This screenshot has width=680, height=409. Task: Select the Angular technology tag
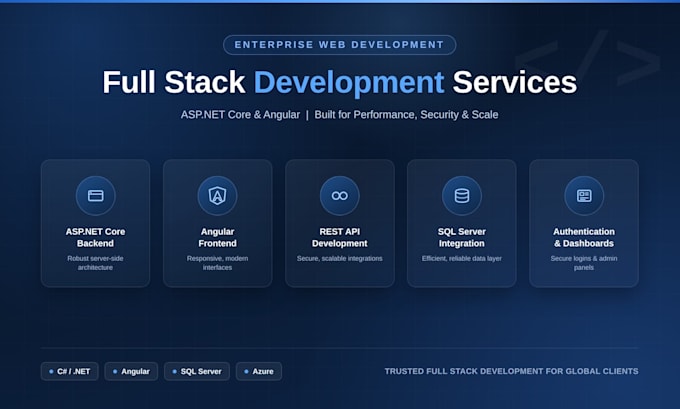(x=131, y=371)
